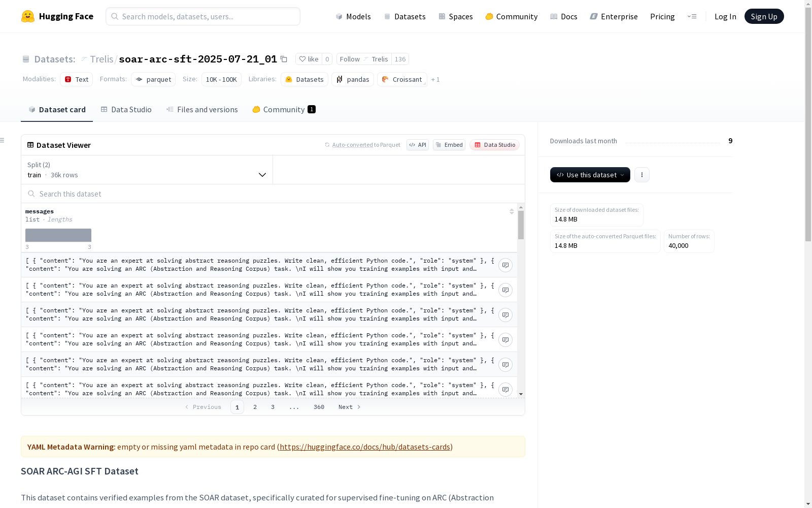
Task: Open Datasets in top navigation
Action: pyautogui.click(x=404, y=16)
